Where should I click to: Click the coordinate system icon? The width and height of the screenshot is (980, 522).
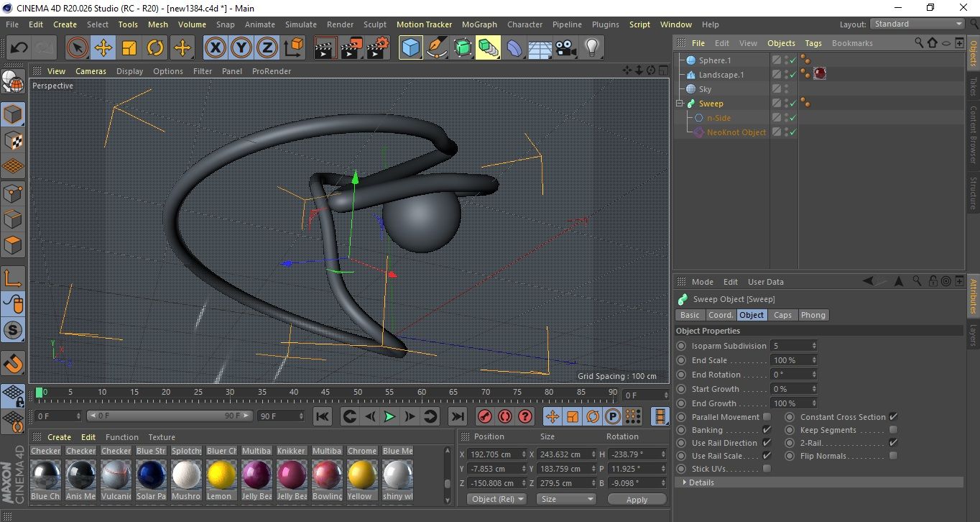tap(293, 48)
